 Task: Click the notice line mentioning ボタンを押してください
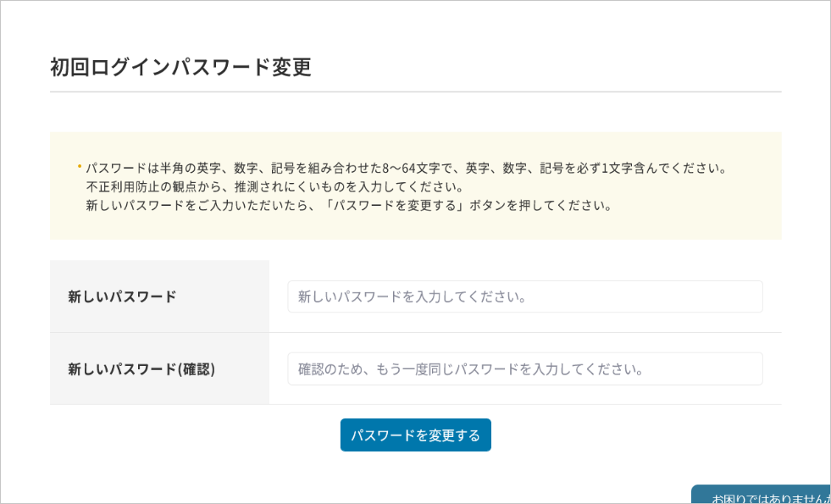(349, 206)
